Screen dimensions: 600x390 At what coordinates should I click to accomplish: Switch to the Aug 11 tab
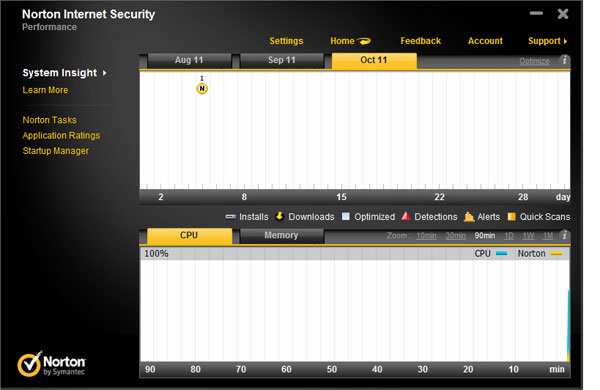click(x=189, y=60)
